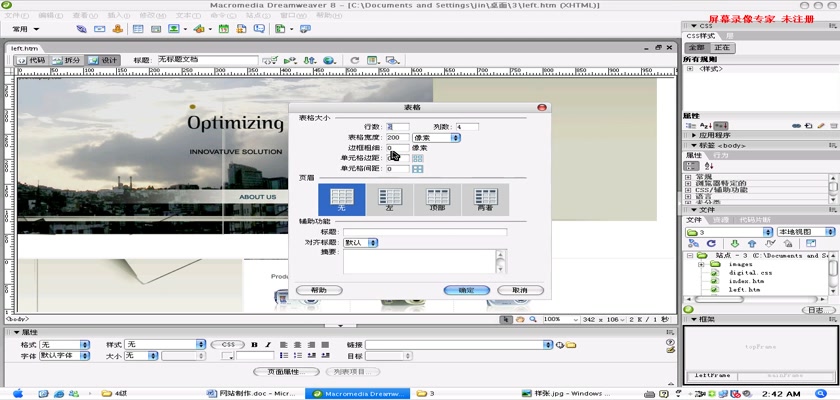The height and width of the screenshot is (400, 840).
Task: Select the 两者 (both) header option
Action: click(x=485, y=200)
